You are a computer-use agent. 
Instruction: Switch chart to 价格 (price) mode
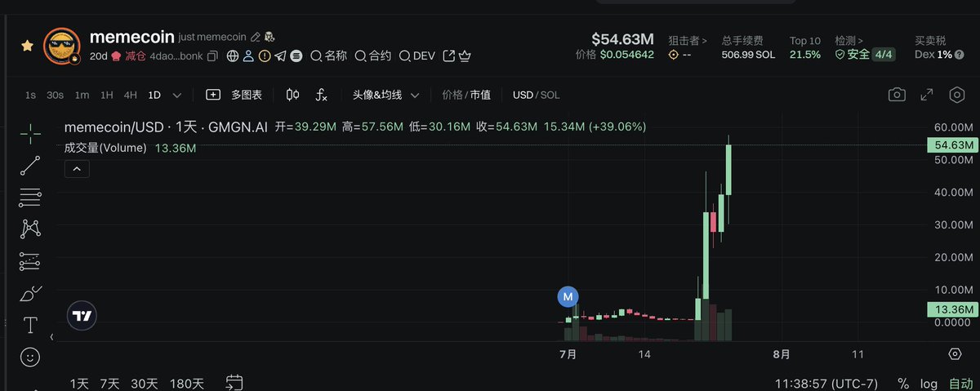pyautogui.click(x=452, y=95)
